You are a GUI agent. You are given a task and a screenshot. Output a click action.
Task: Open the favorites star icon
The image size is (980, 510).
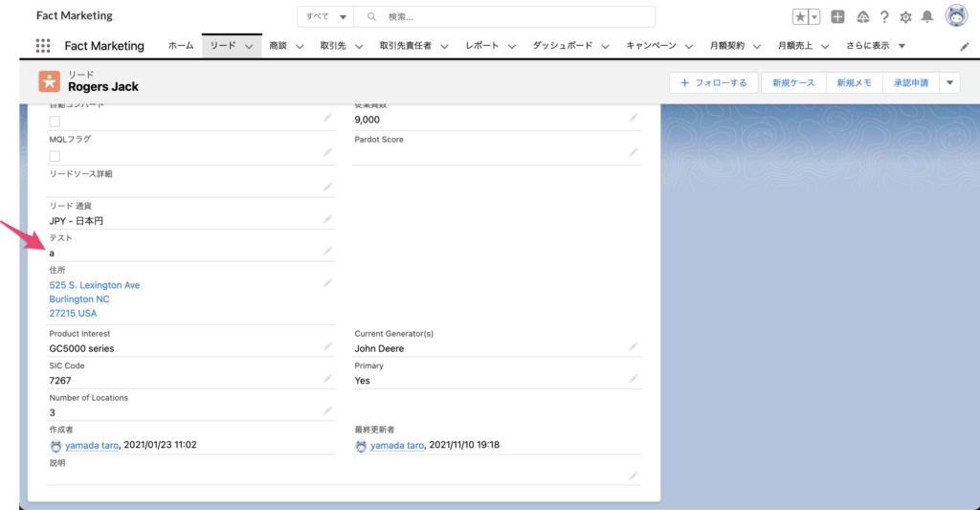(800, 17)
